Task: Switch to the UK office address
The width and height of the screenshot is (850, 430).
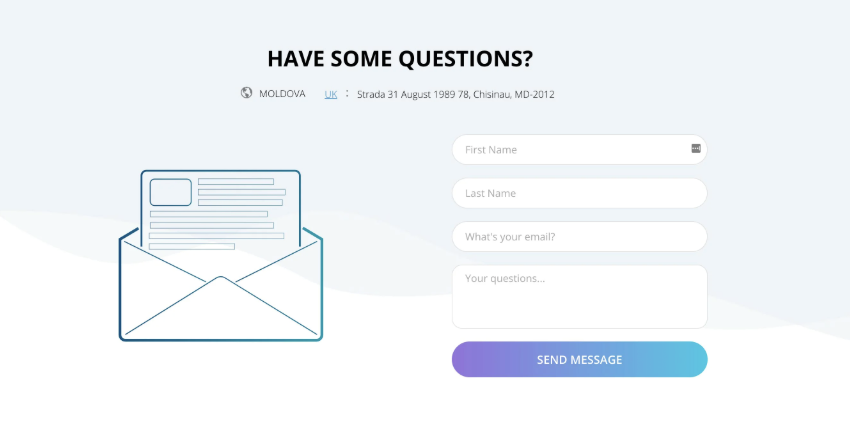Action: pos(331,94)
